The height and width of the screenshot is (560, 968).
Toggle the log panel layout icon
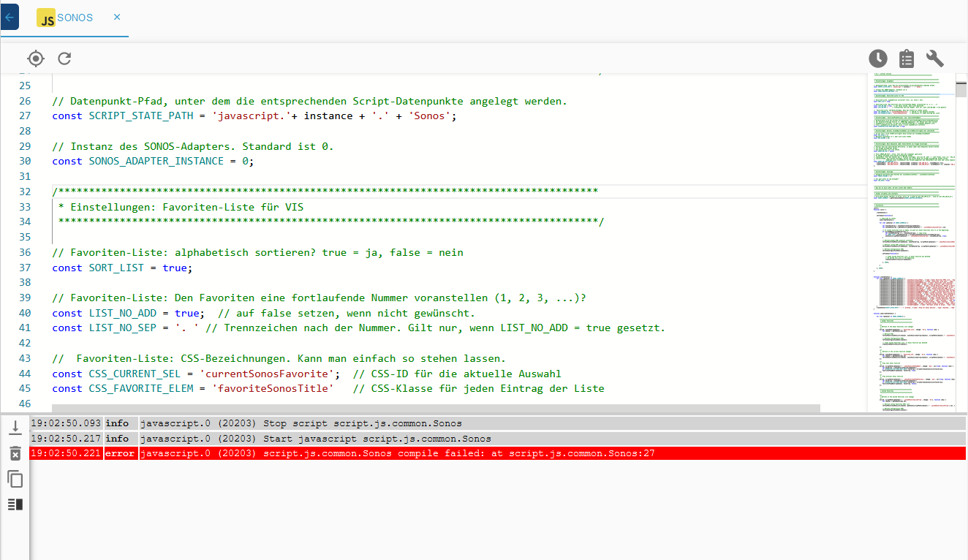tap(15, 504)
